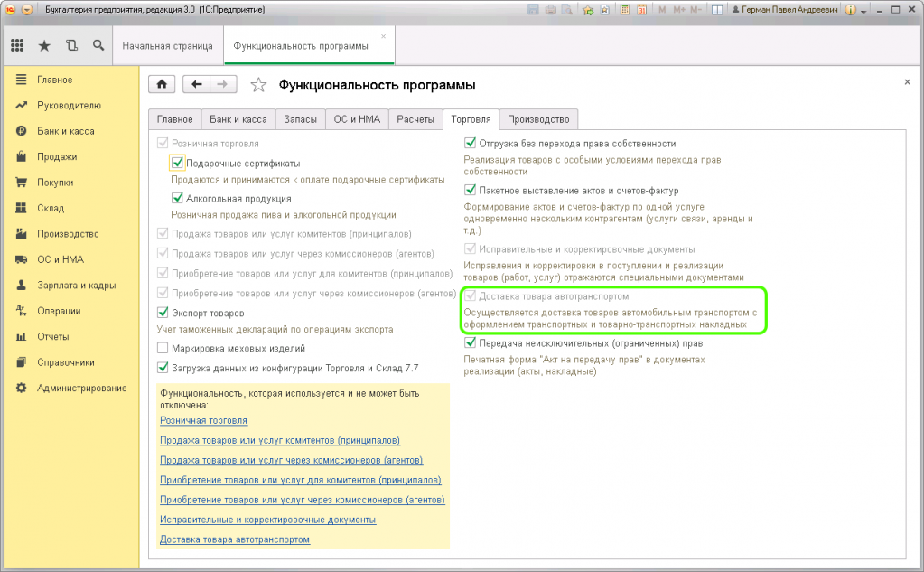The height and width of the screenshot is (572, 924).
Task: Navigate back with left arrow button
Action: (197, 84)
